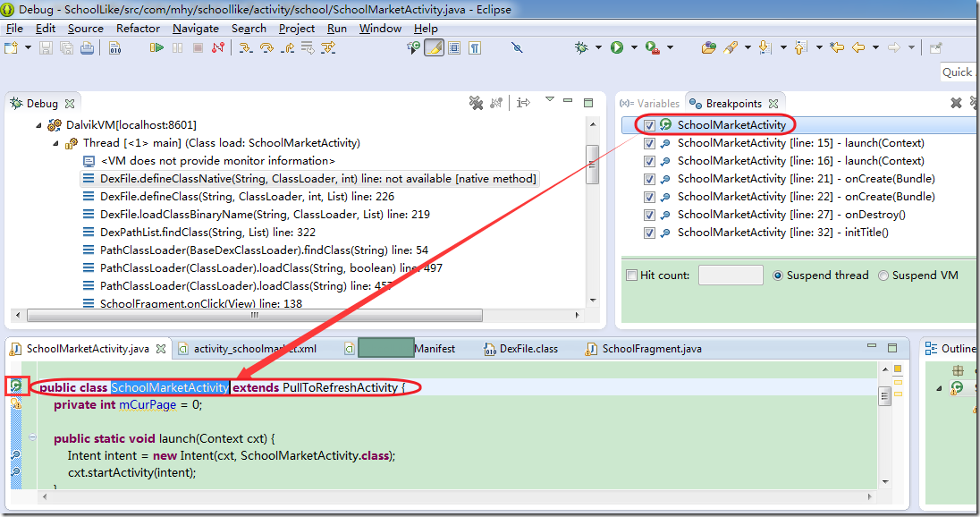Click the Debug view horizontal scrollbar

254,315
